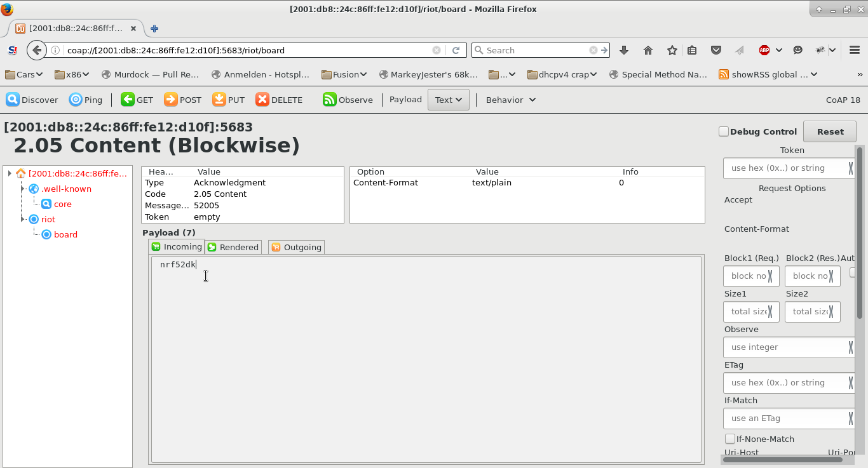Bookmark this page with the star
Image resolution: width=868 pixels, height=468 pixels.
coord(672,50)
